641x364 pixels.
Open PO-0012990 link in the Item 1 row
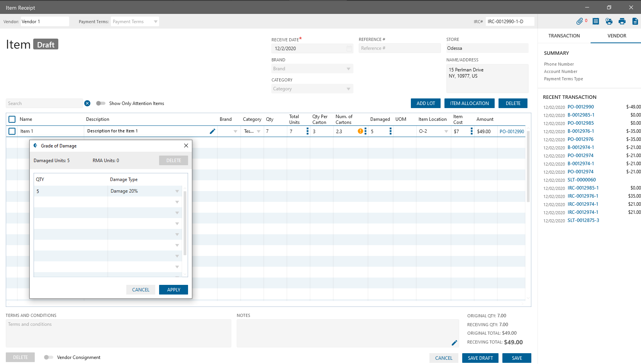(x=512, y=132)
